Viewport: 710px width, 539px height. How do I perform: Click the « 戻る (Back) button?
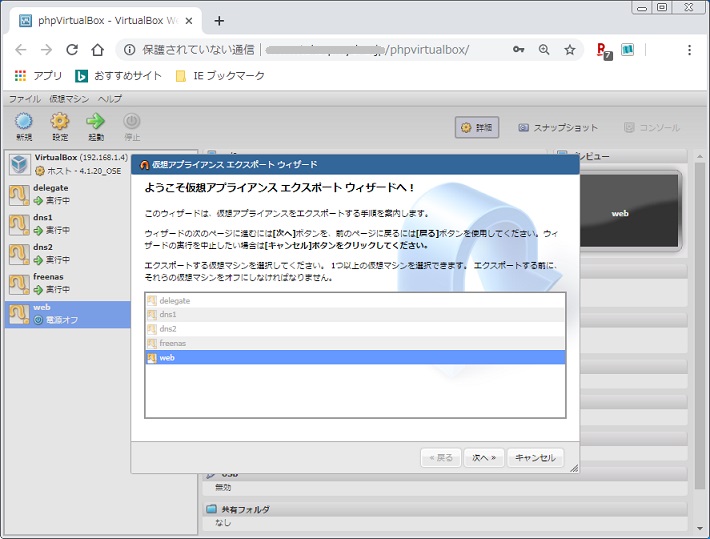tap(441, 458)
